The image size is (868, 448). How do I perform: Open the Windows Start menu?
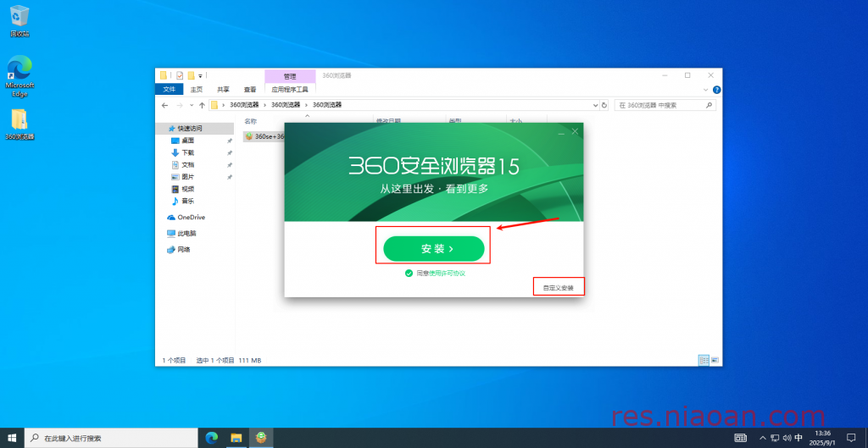(x=12, y=438)
